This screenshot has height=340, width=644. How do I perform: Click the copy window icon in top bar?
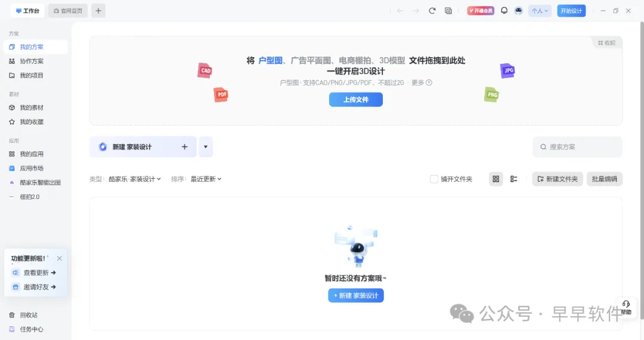448,11
